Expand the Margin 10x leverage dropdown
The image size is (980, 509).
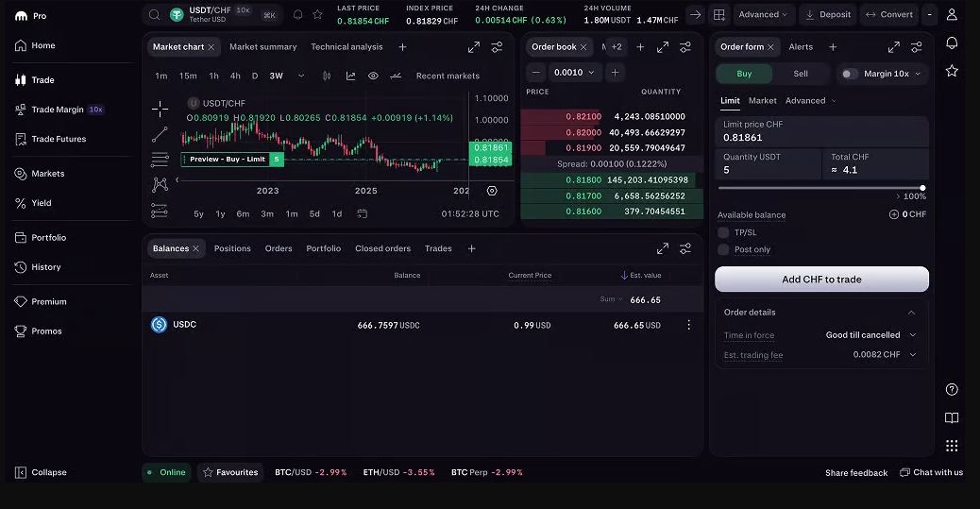point(918,74)
